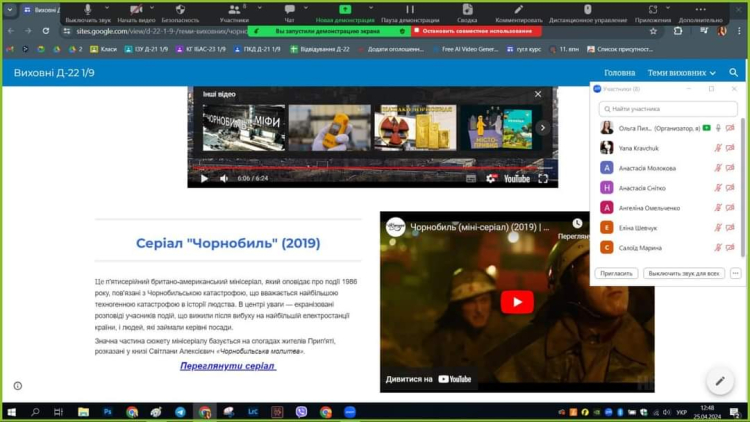The height and width of the screenshot is (422, 750).
Task: Click the pencil edit floating button
Action: (x=719, y=381)
